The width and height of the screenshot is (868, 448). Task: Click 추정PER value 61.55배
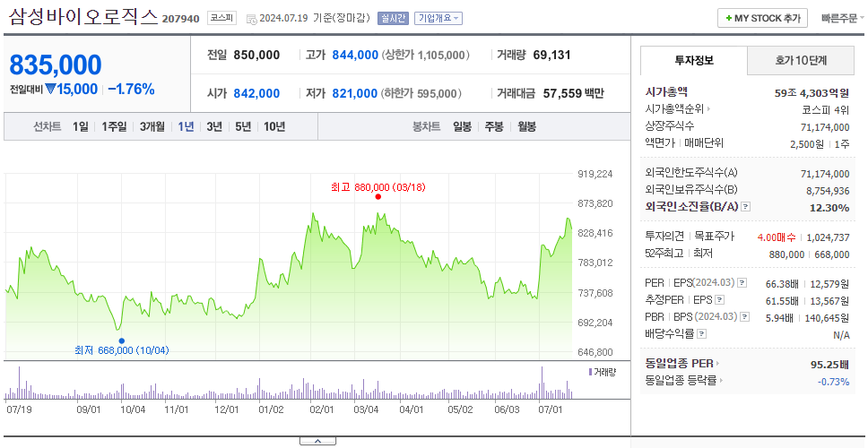coord(782,301)
